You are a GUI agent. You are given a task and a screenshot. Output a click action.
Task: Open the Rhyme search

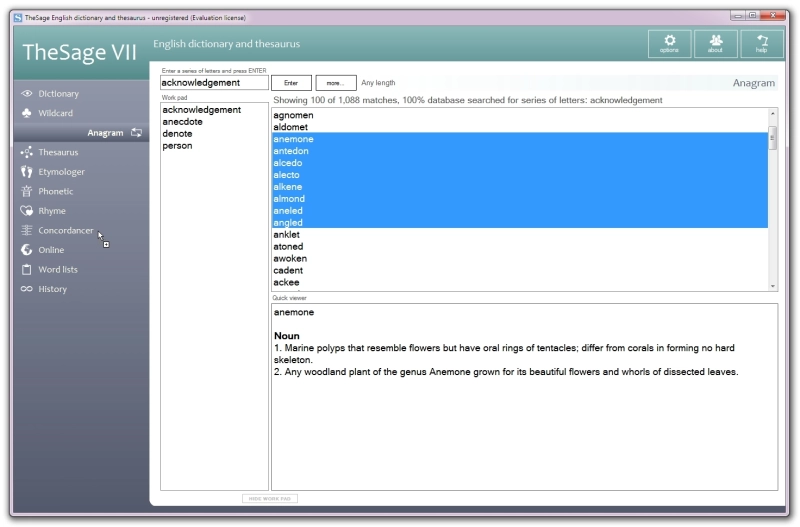[52, 211]
